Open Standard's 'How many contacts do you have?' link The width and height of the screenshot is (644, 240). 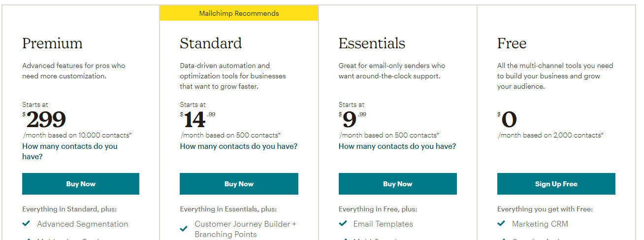point(239,146)
